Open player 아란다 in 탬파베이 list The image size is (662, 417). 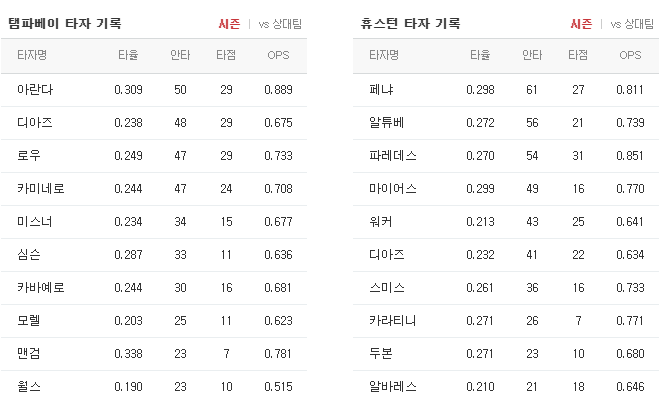coord(35,89)
